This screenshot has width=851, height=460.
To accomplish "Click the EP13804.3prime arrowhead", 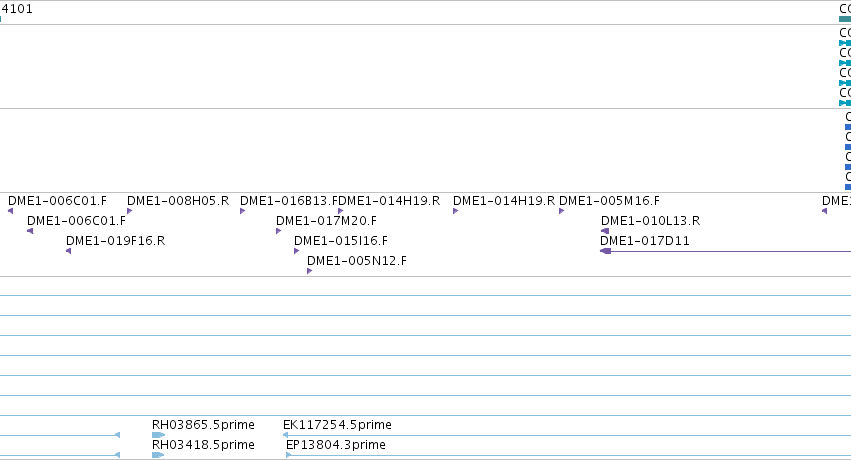I will 289,455.
